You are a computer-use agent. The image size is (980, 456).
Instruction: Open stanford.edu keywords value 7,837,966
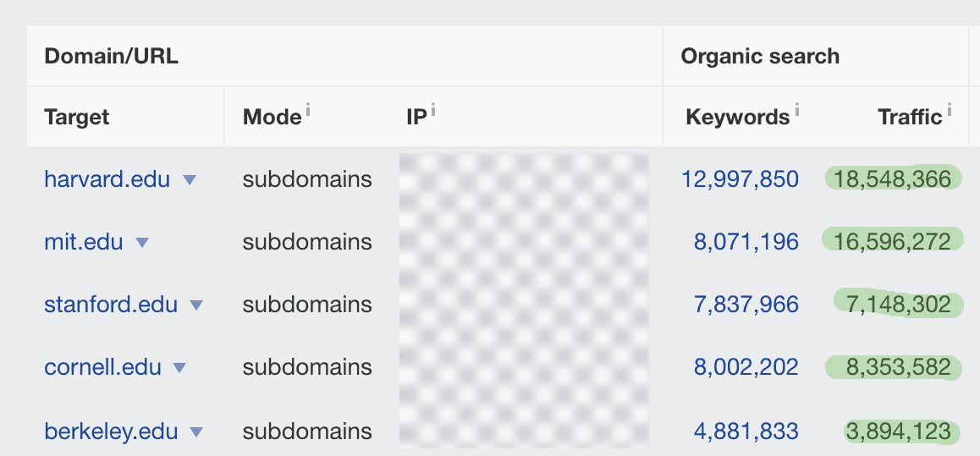746,305
